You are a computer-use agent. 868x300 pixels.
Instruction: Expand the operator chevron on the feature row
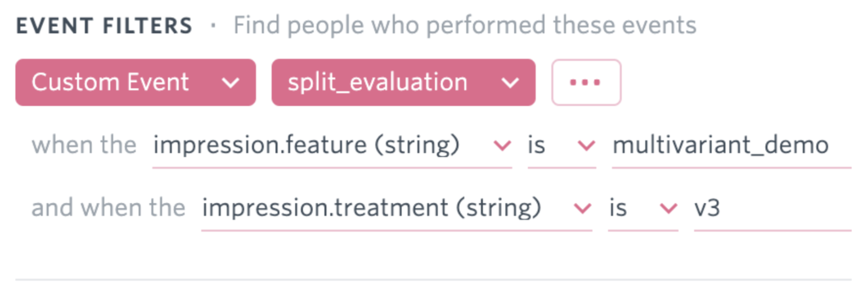pyautogui.click(x=587, y=146)
